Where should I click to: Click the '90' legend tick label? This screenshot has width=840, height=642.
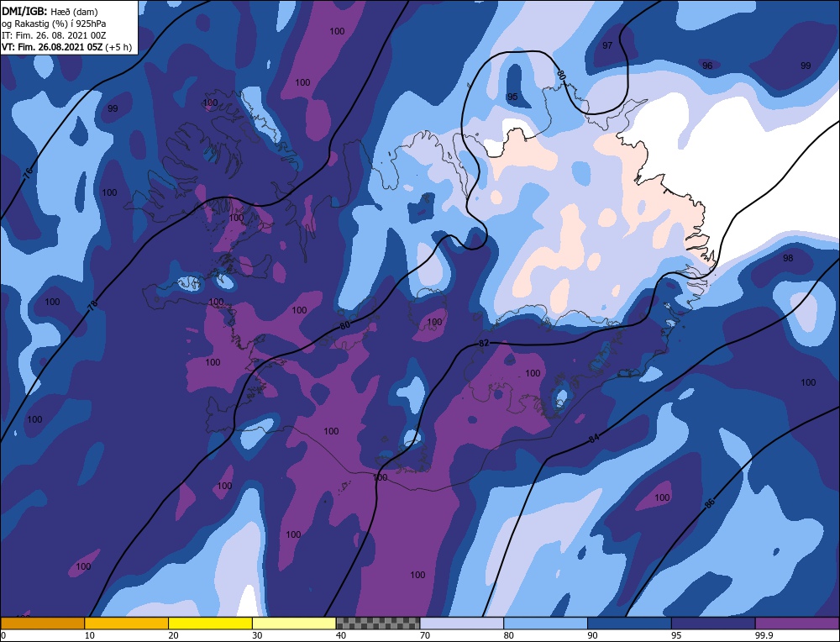point(592,635)
